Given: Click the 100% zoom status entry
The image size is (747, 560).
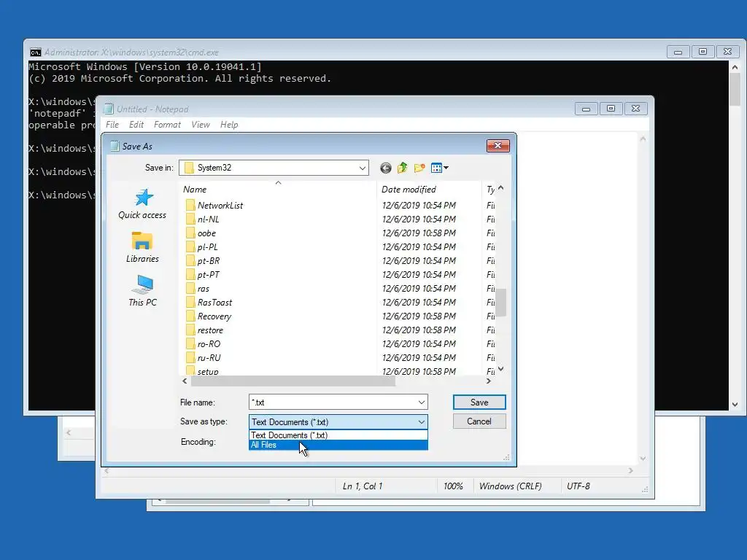Looking at the screenshot, I should point(453,486).
